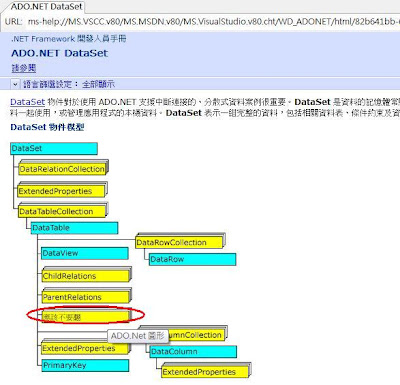Click the yellow box circled in red
The height and width of the screenshot is (385, 400).
[86, 316]
